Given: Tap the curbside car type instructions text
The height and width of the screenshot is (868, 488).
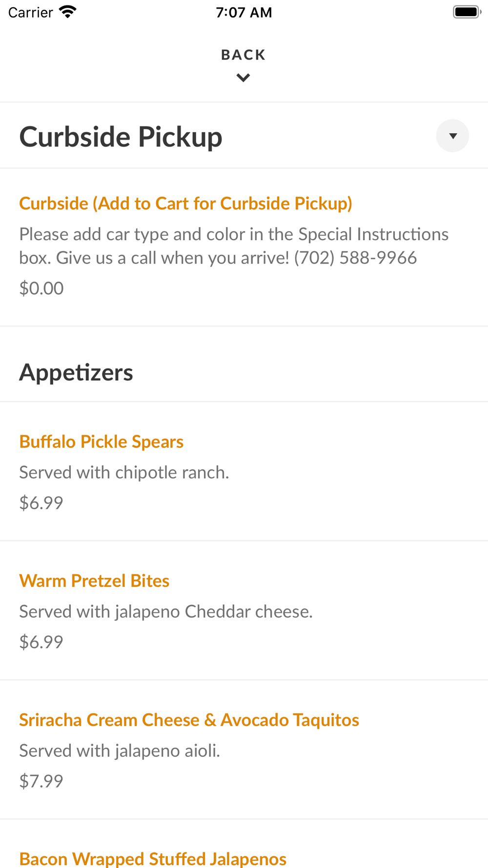Looking at the screenshot, I should coord(234,246).
